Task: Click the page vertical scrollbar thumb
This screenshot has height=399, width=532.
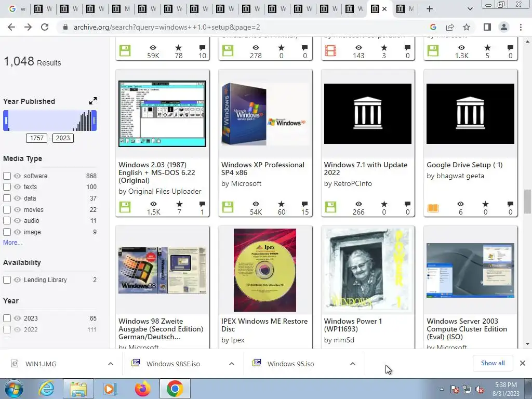Action: coord(527,202)
